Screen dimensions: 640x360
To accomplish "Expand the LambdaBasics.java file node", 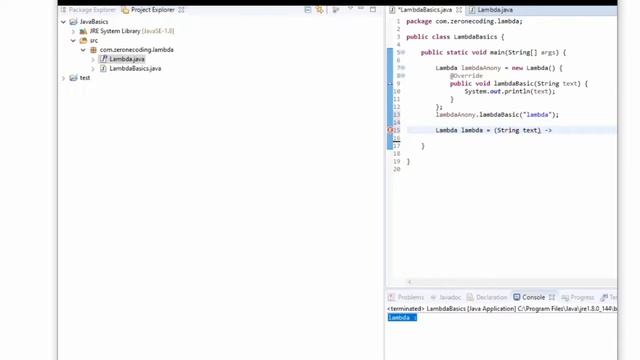I will click(93, 69).
